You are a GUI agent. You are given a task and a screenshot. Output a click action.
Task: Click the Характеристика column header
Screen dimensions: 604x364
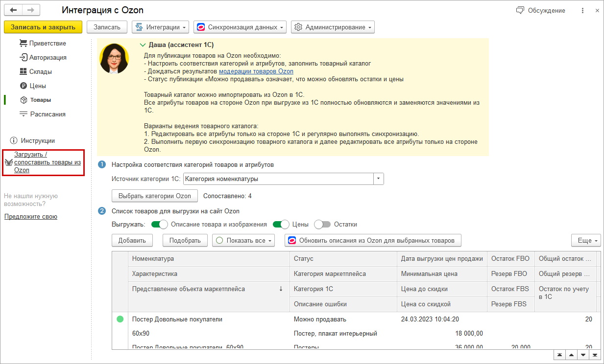(209, 273)
